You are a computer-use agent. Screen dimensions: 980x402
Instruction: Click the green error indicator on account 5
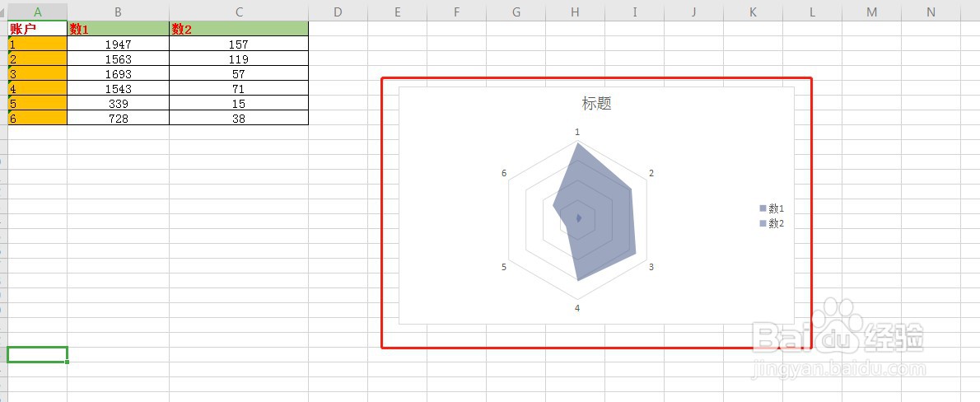[x=9, y=97]
